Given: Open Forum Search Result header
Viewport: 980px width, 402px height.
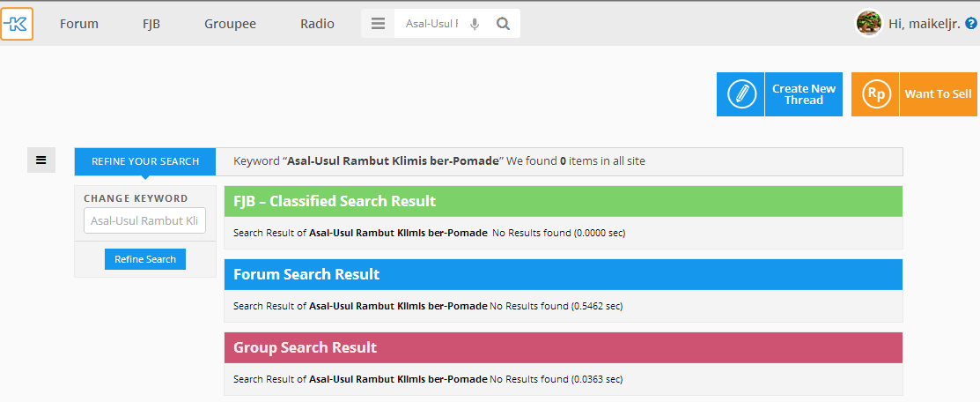Looking at the screenshot, I should [564, 274].
